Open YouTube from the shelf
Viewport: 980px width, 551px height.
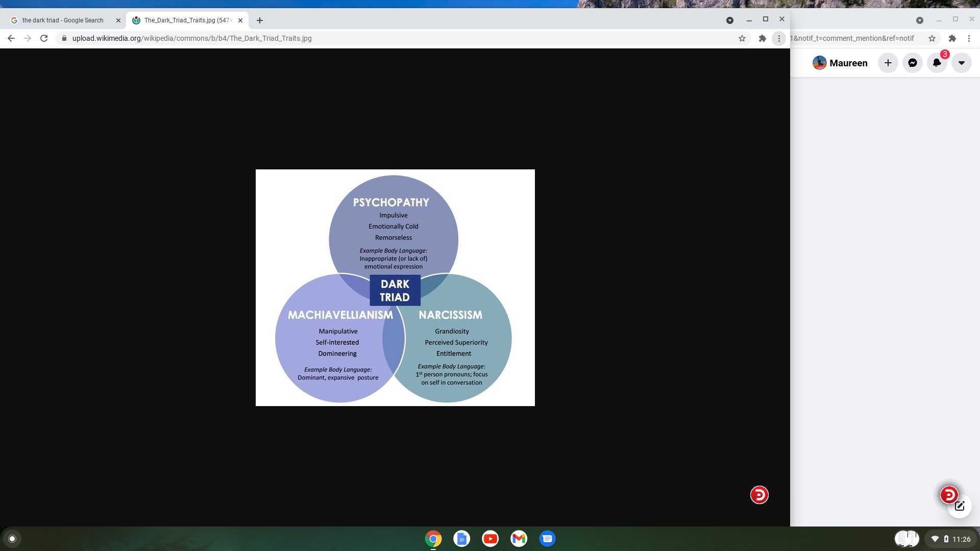tap(490, 539)
